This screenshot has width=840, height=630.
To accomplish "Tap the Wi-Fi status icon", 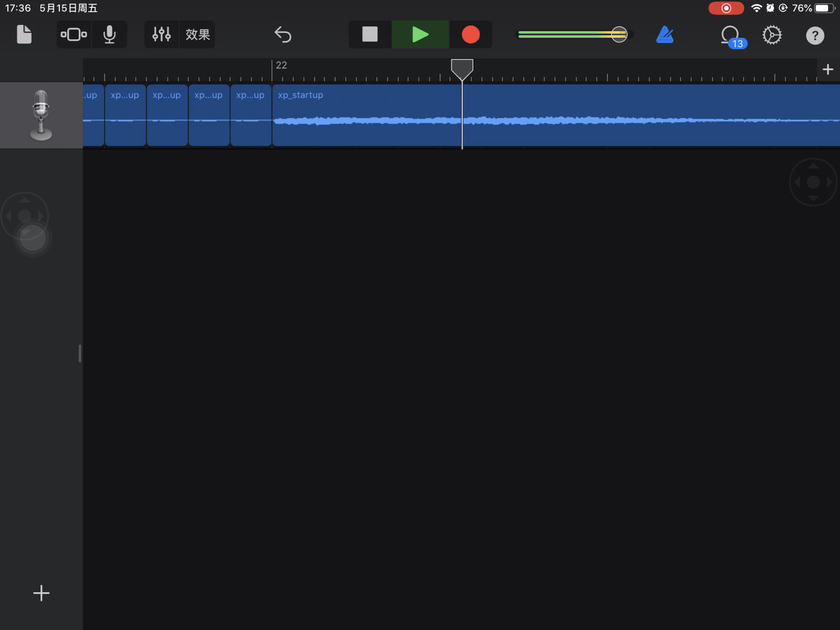I will pyautogui.click(x=756, y=8).
